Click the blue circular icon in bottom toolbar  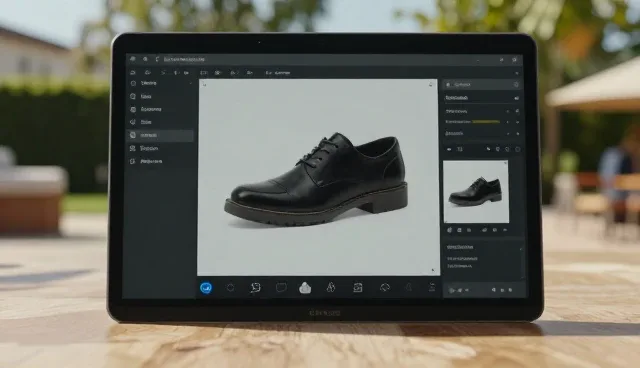pyautogui.click(x=206, y=288)
